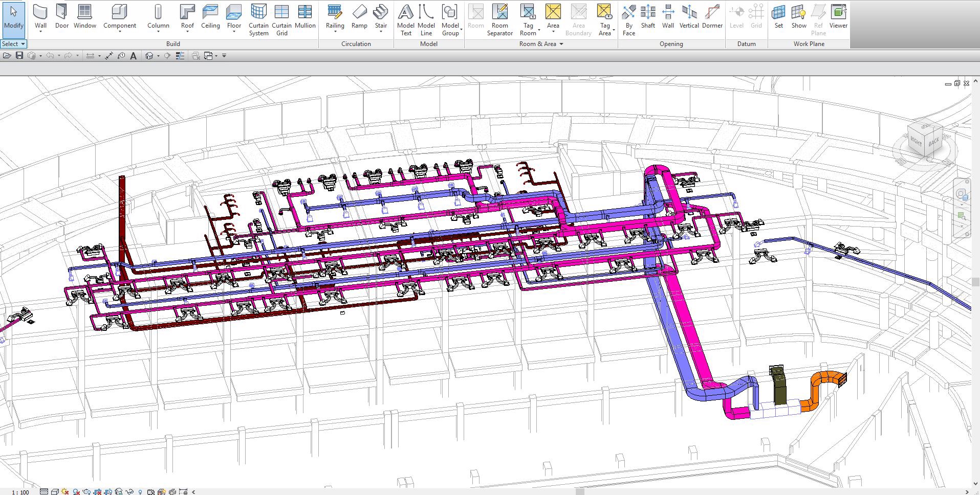Open Customize Quick Access Toolbar dropdown
Viewport: 980px width, 495px height.
[x=224, y=56]
